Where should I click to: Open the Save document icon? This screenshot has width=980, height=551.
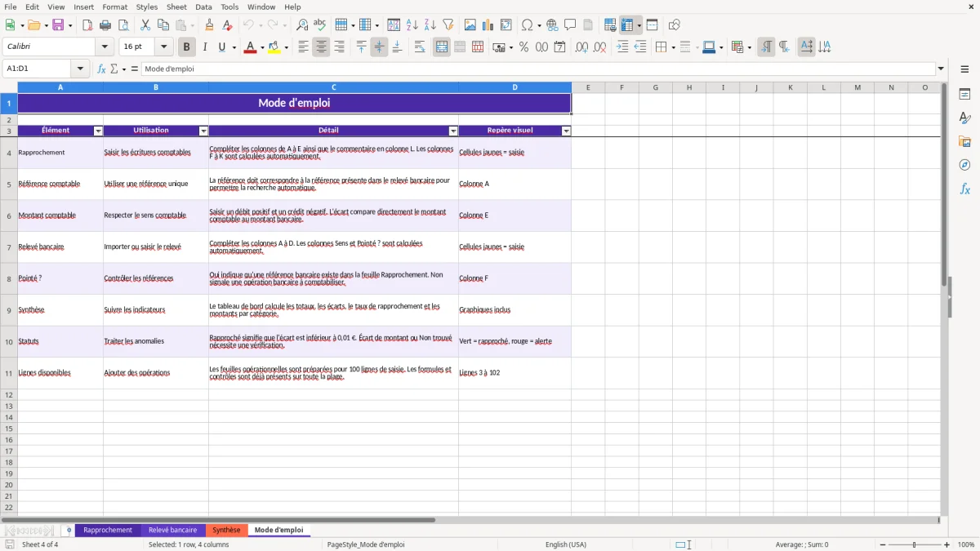point(58,25)
